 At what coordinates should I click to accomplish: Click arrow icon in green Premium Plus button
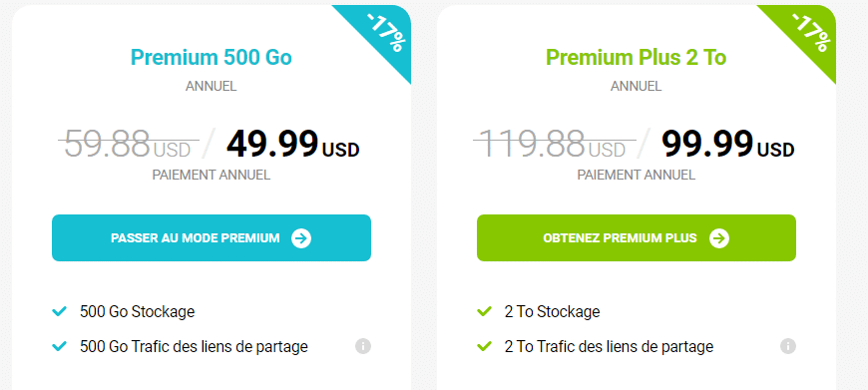719,238
